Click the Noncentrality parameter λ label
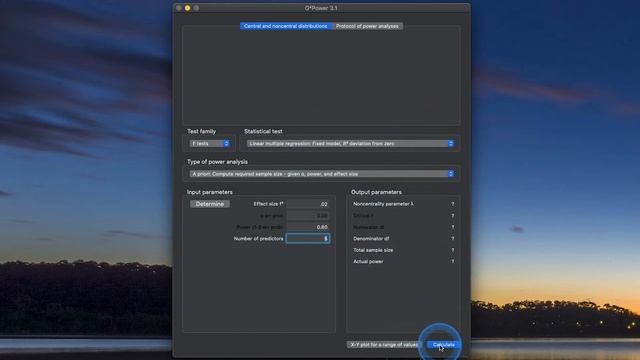Screen dimensions: 640x360 (x=383, y=204)
